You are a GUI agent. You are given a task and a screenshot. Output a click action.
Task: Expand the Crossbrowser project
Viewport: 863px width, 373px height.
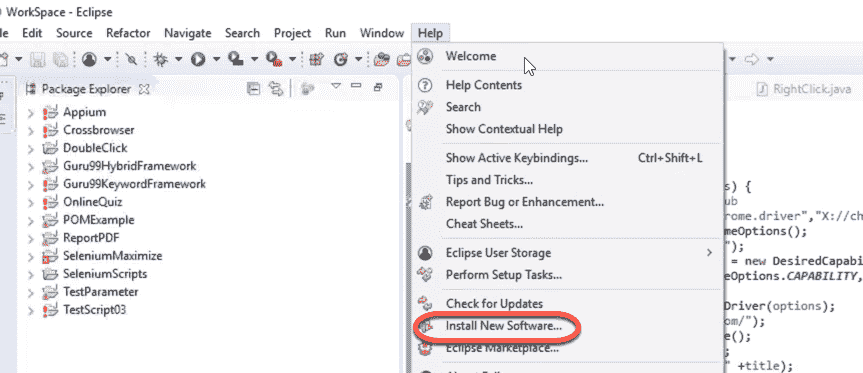coord(31,131)
